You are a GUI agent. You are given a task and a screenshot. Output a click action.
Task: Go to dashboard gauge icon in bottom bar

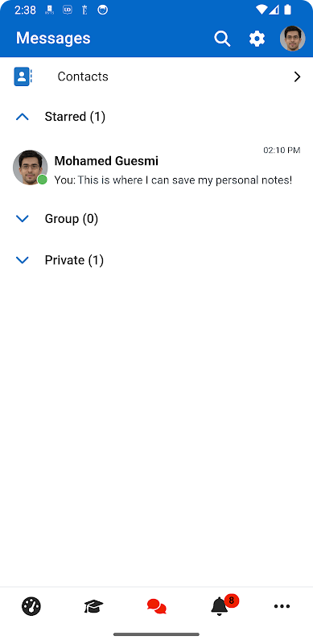[31, 606]
